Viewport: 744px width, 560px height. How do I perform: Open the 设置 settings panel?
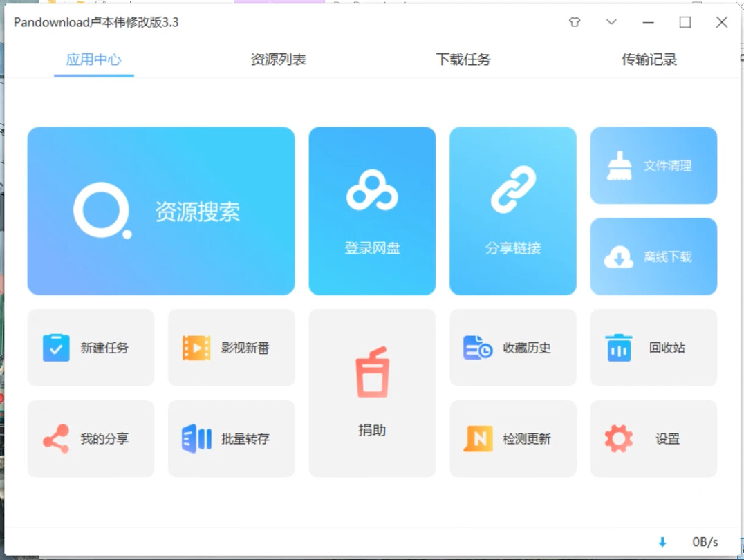653,438
